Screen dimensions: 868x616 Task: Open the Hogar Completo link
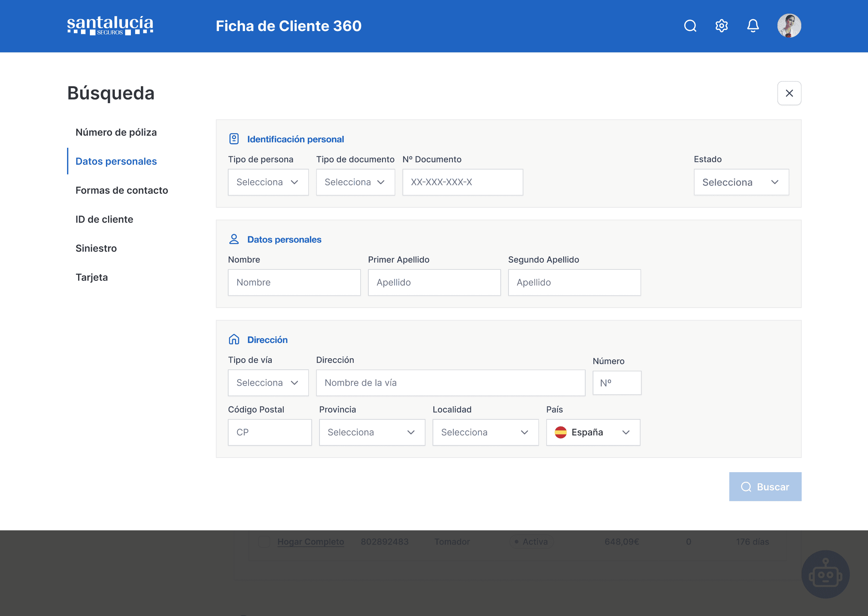point(311,542)
